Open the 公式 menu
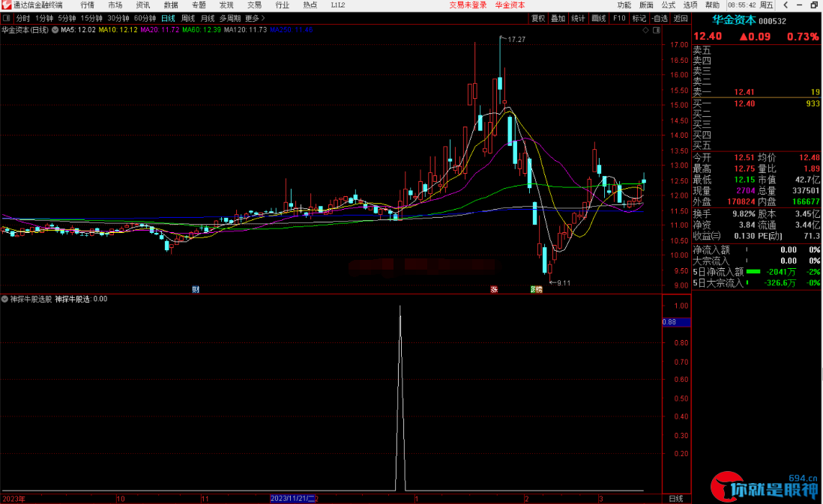 (x=668, y=4)
